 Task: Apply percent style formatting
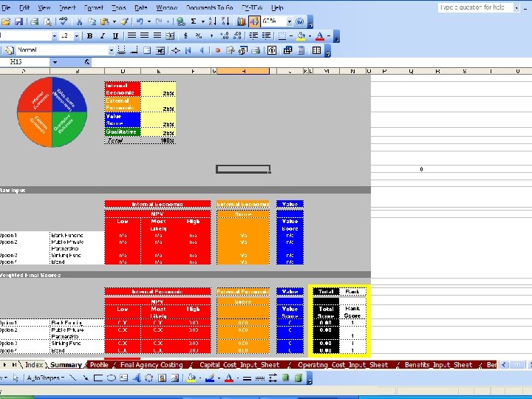click(199, 36)
